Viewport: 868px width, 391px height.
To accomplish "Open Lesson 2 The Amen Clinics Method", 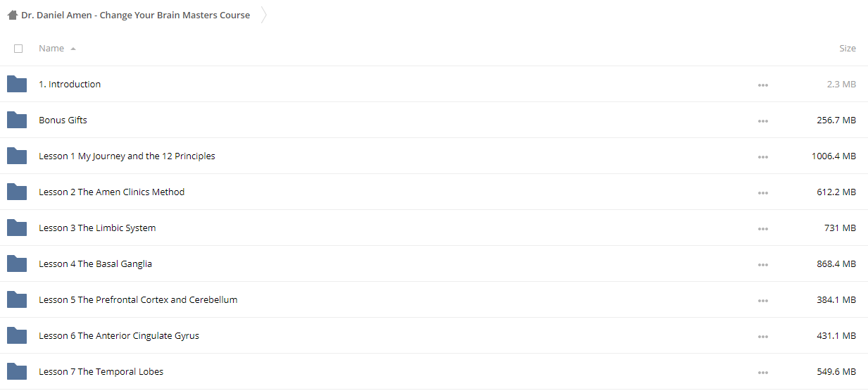I will 111,192.
